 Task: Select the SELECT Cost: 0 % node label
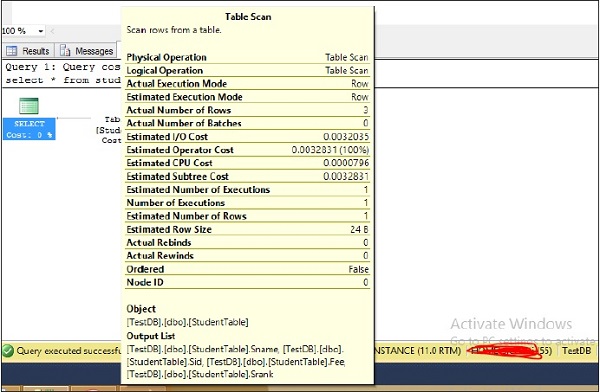click(29, 129)
